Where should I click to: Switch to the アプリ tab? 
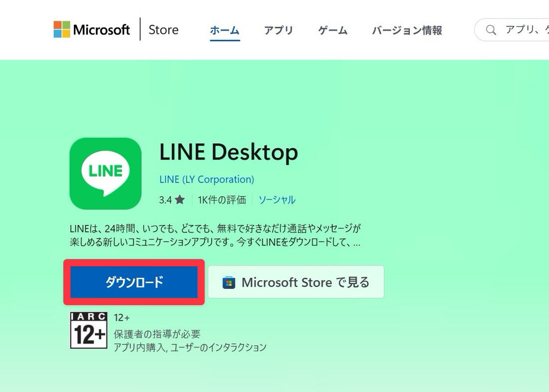pos(278,30)
